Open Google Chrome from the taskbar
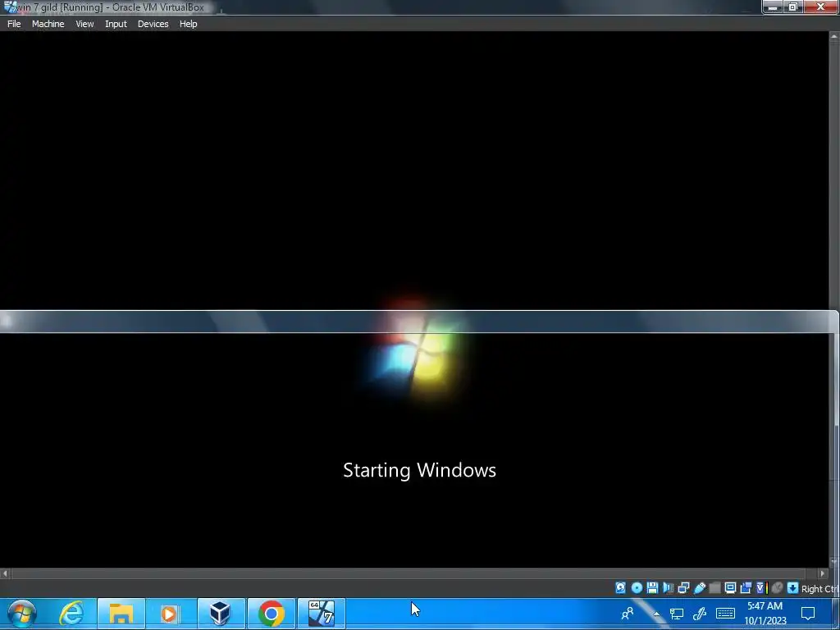 pos(271,614)
